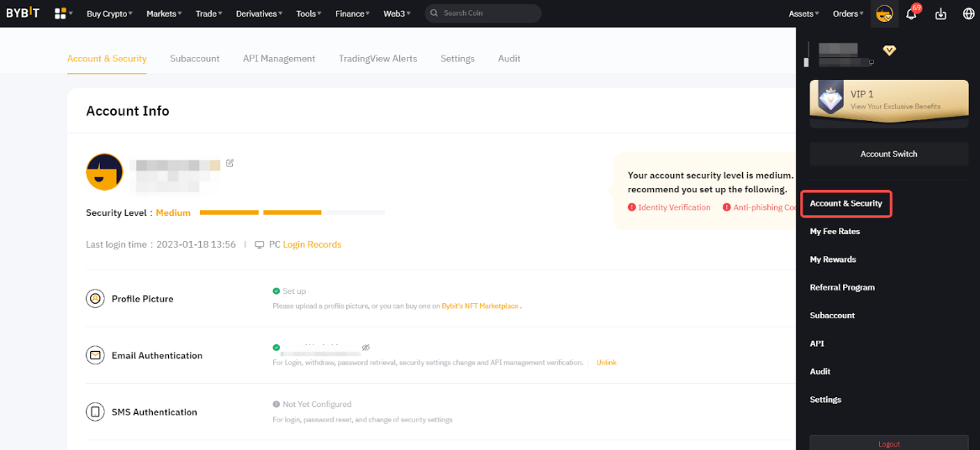Click the Search Coin input field
This screenshot has height=450, width=980.
click(483, 13)
